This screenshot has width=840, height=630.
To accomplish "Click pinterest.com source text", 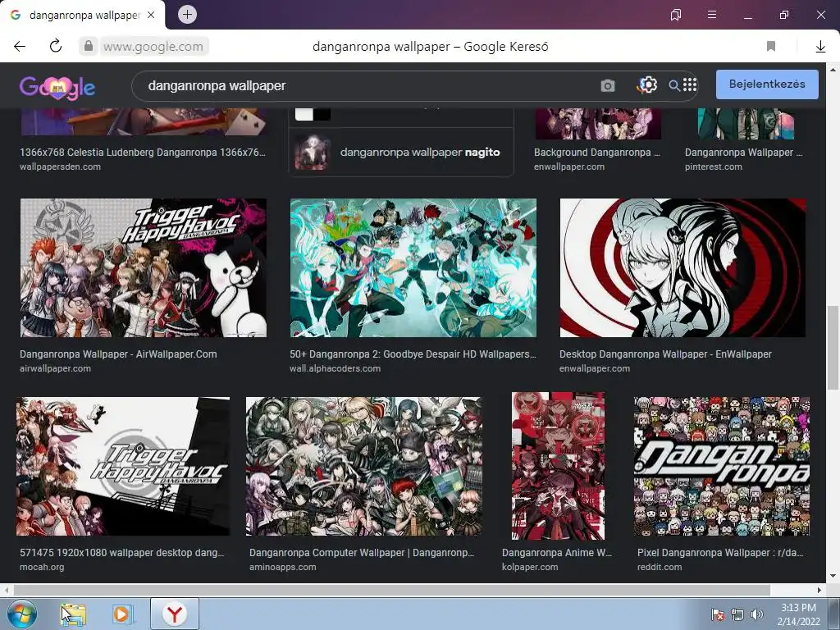I will 713,167.
